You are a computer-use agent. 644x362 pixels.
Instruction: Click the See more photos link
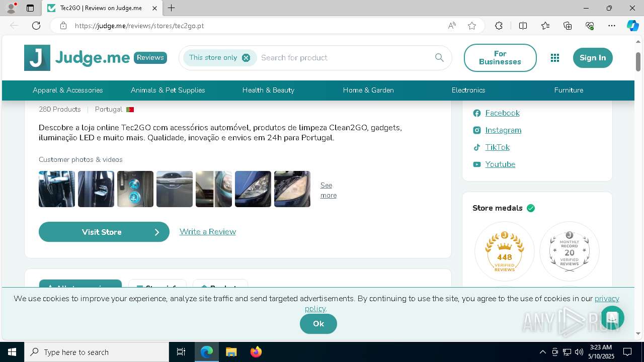coord(329,190)
